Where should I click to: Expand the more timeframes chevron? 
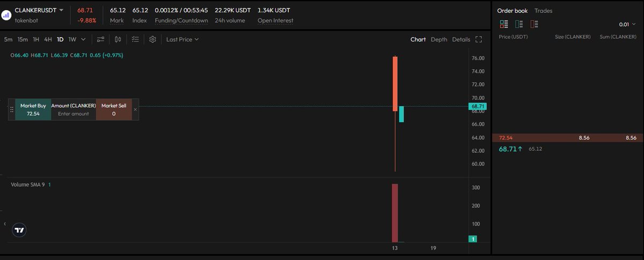click(83, 39)
